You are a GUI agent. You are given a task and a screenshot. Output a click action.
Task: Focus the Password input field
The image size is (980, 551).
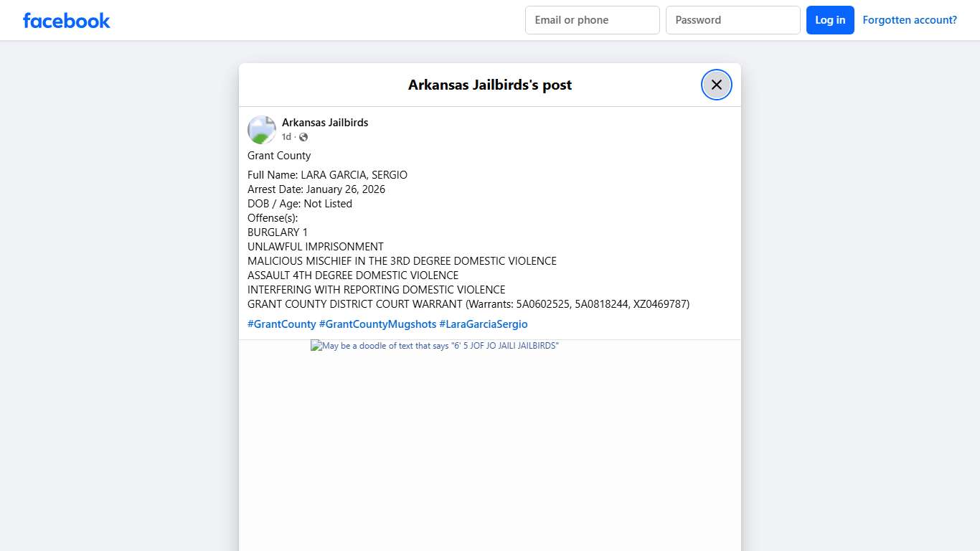pyautogui.click(x=732, y=20)
